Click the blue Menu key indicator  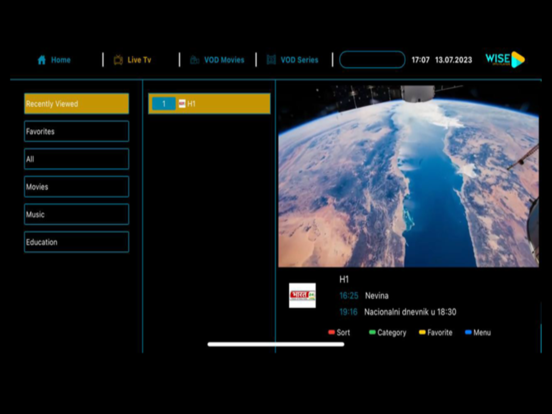[468, 332]
